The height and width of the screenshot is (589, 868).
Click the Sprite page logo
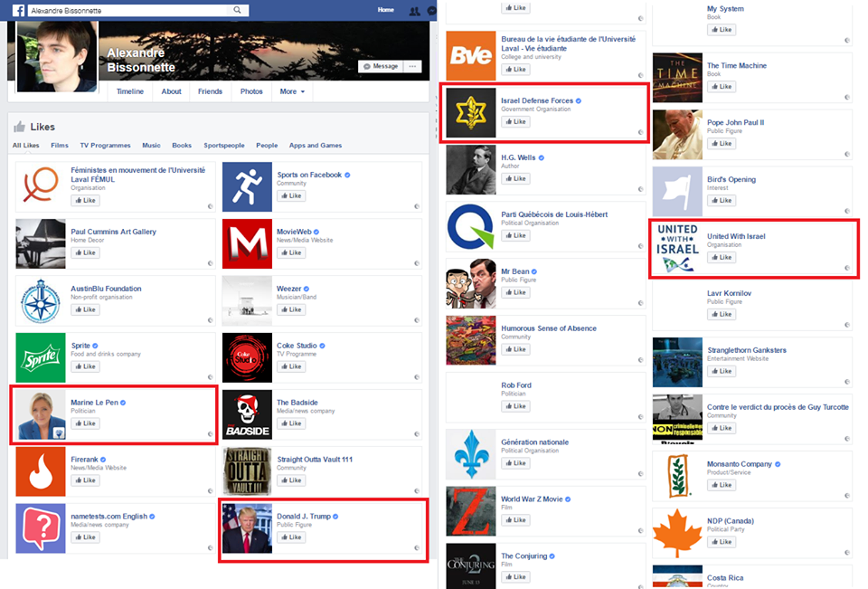click(41, 357)
